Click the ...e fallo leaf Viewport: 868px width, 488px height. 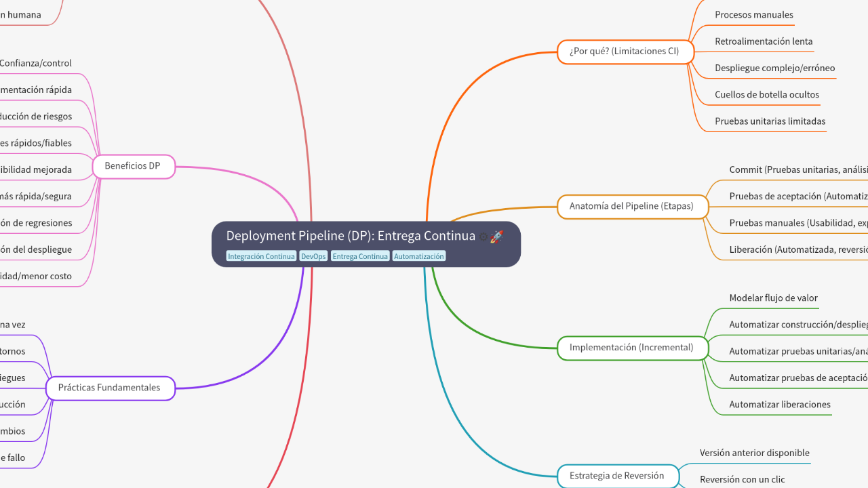tap(13, 457)
